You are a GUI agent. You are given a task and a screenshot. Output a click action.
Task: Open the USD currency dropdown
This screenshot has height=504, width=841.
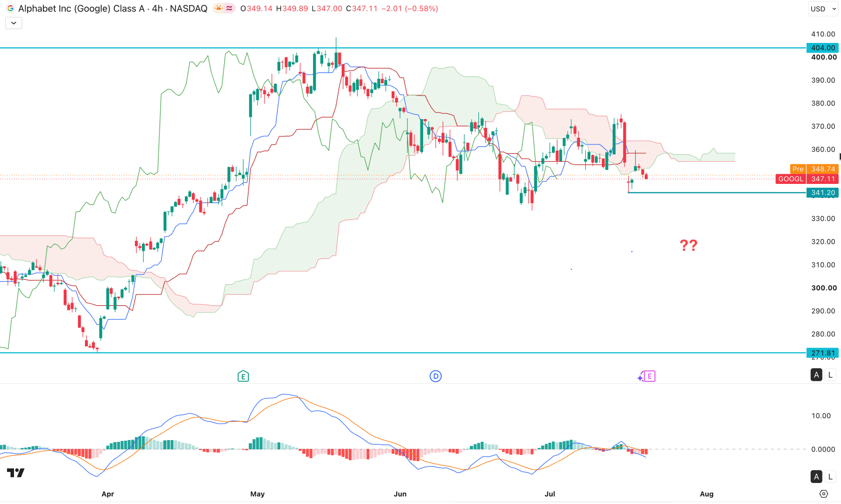pyautogui.click(x=823, y=9)
